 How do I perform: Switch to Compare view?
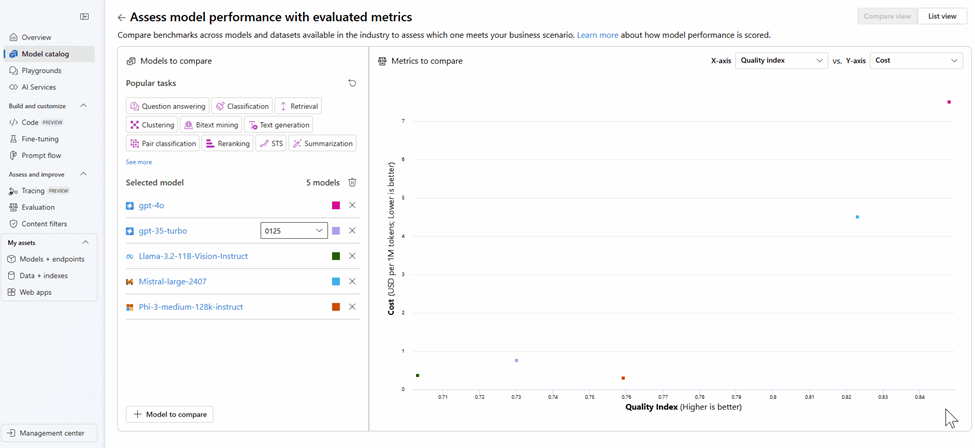pos(887,16)
